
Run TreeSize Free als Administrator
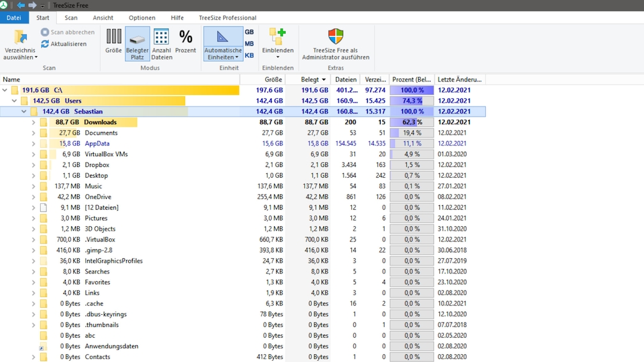pyautogui.click(x=335, y=44)
